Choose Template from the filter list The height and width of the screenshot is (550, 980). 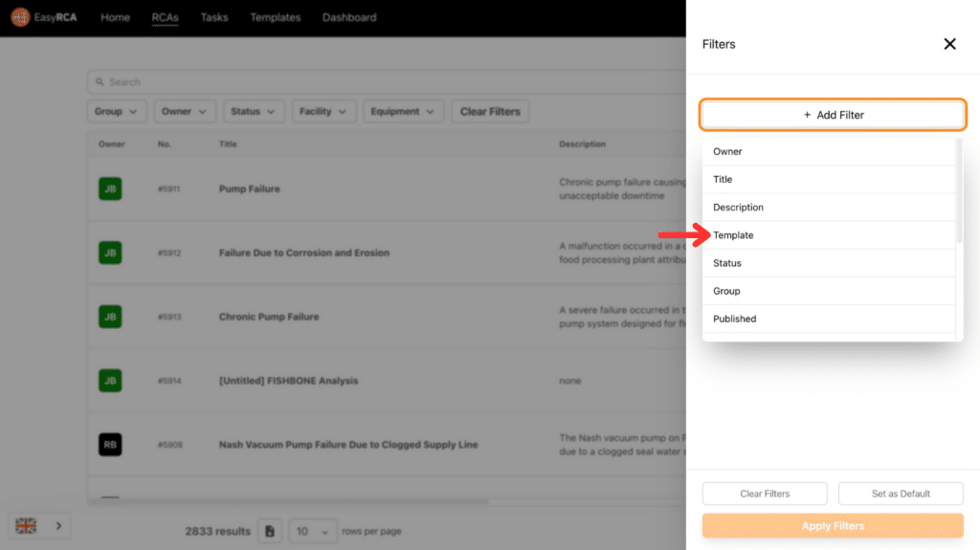(x=829, y=235)
